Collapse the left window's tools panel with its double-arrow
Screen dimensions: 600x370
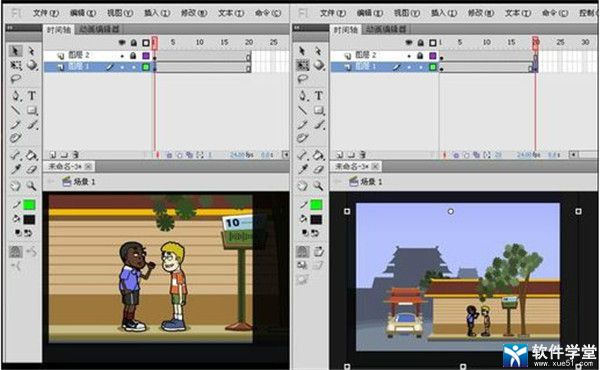[10, 28]
